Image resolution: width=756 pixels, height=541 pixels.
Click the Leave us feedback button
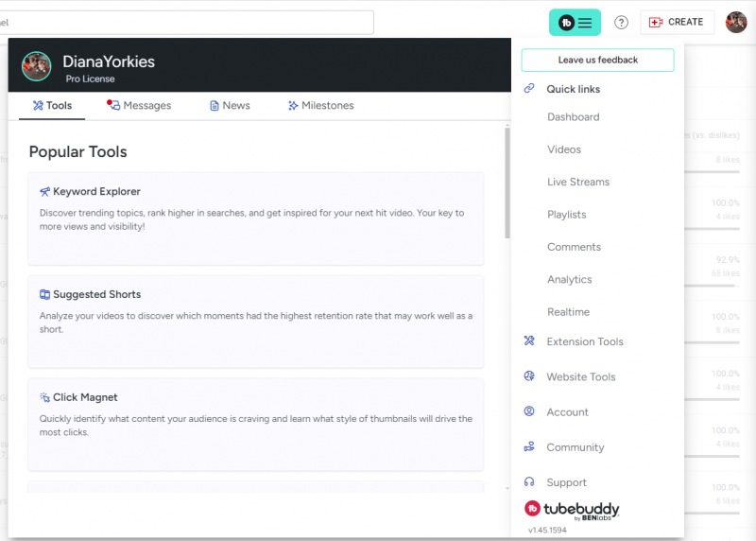pos(597,60)
